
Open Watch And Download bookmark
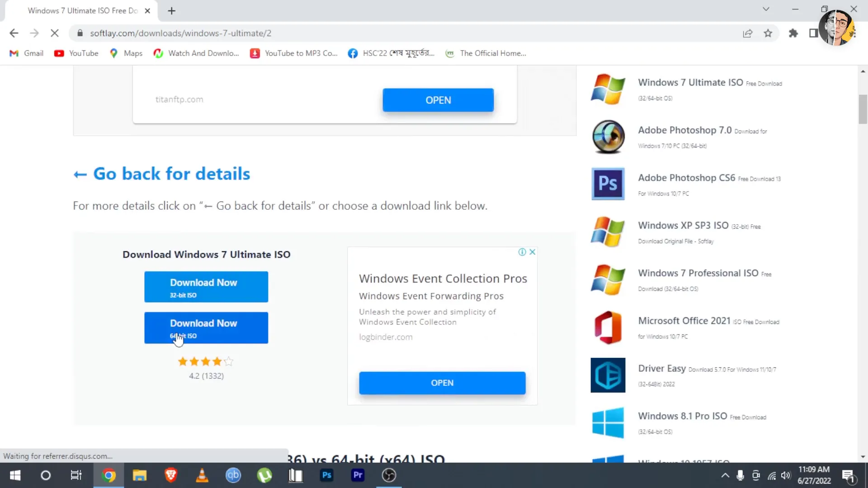click(x=196, y=53)
